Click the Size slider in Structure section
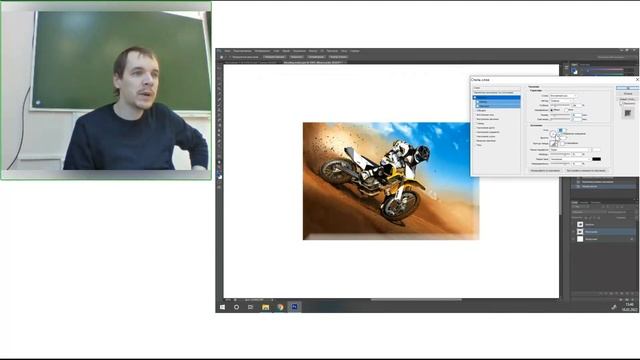This screenshot has height=360, width=640. [560, 115]
